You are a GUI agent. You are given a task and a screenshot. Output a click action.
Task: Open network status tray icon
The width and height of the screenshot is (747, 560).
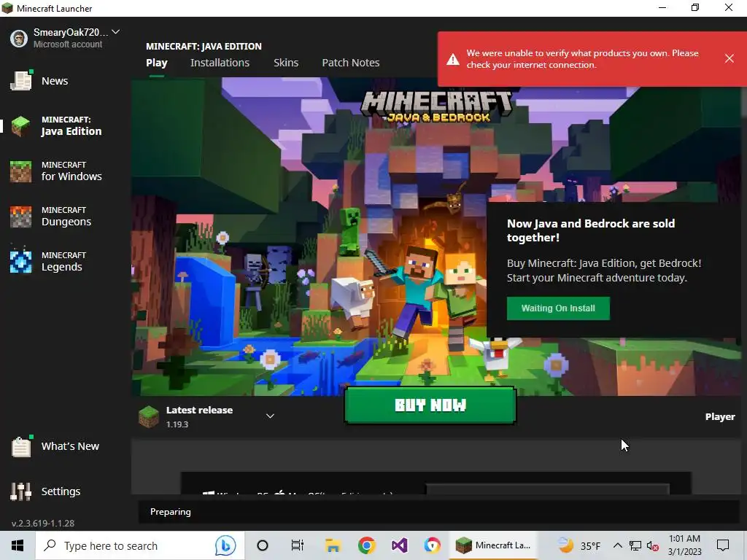[635, 545]
